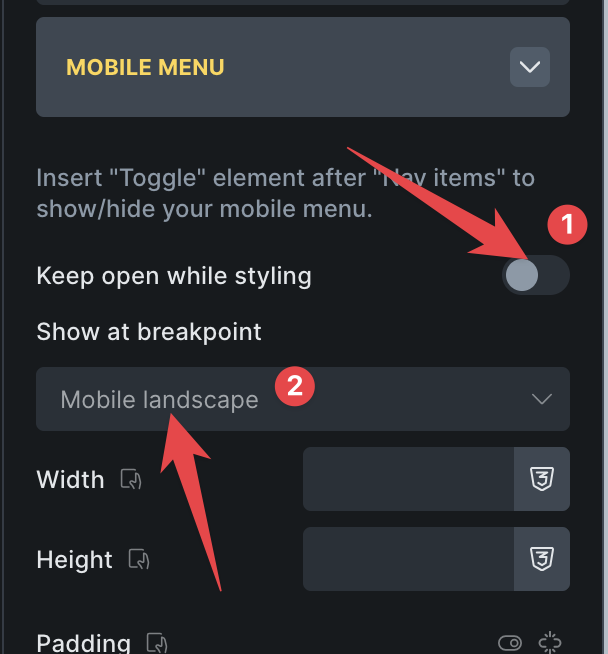Click the Keep open while styling label

174,276
